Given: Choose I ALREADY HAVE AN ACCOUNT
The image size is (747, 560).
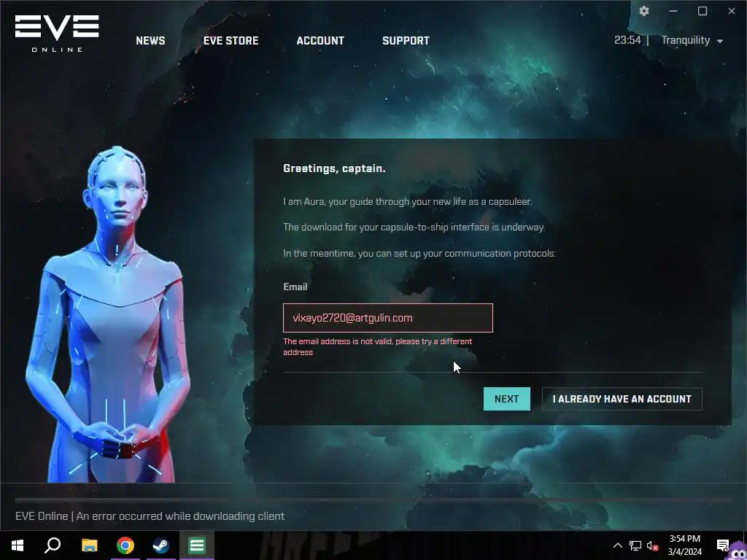Looking at the screenshot, I should pyautogui.click(x=622, y=399).
